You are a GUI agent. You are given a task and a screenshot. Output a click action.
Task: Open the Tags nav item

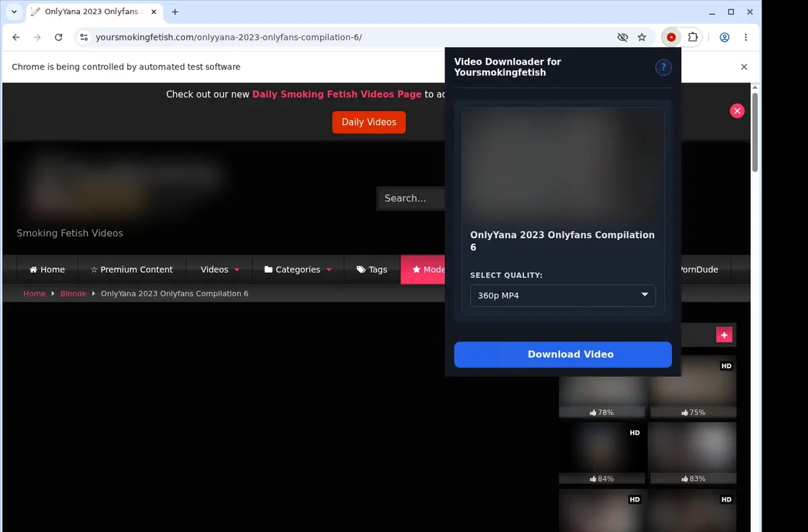pos(372,269)
